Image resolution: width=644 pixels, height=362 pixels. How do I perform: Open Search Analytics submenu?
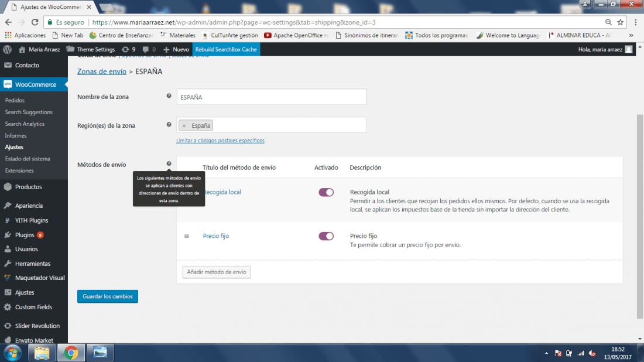coord(25,124)
